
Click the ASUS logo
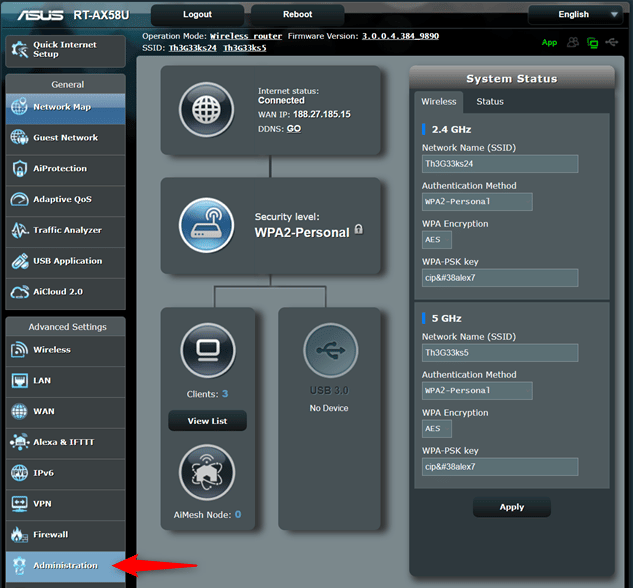(40, 15)
